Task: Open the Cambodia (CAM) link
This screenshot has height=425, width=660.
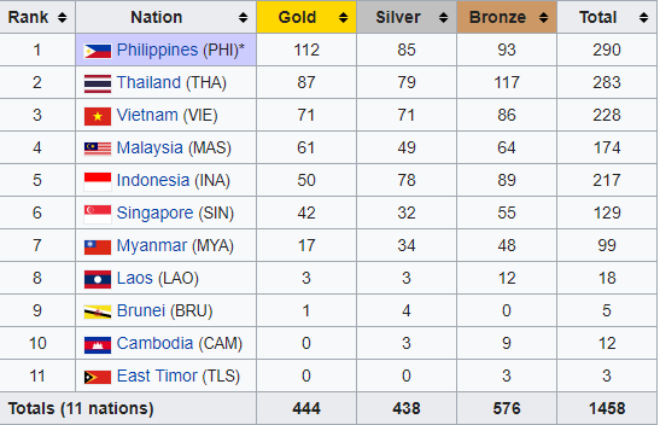Action: click(x=154, y=343)
